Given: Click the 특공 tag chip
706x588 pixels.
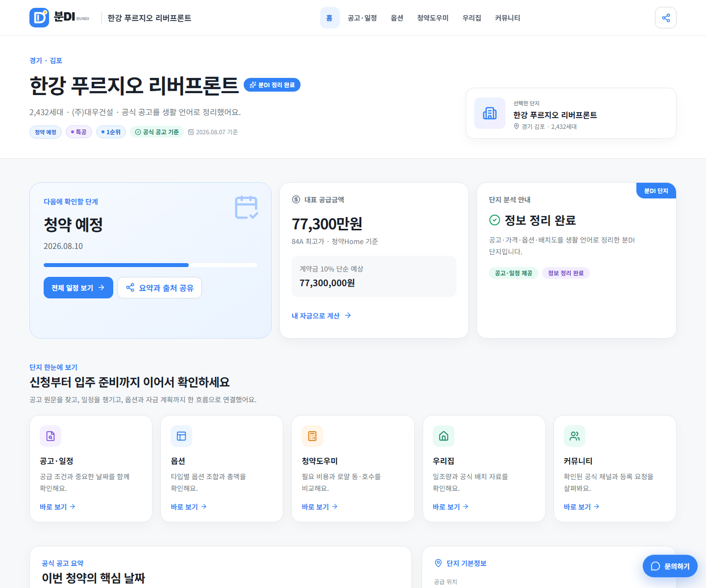Looking at the screenshot, I should click(x=79, y=132).
